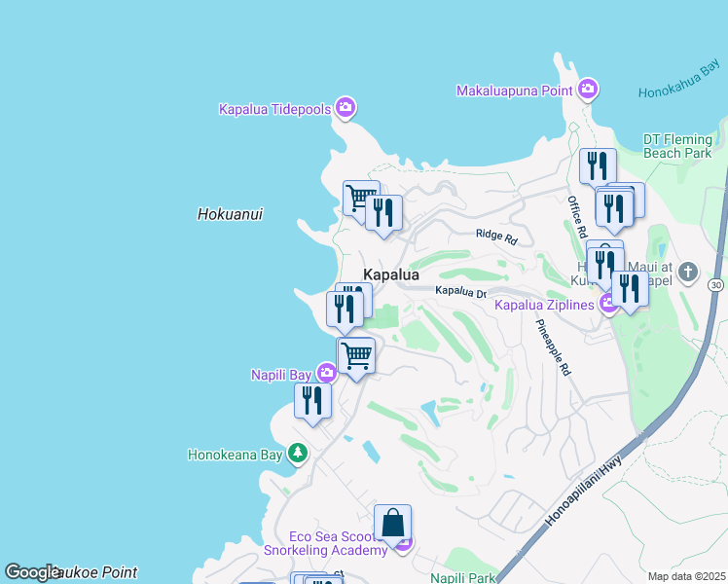The width and height of the screenshot is (728, 584).
Task: Open the Kapalua Ziplines label
Action: (x=544, y=305)
